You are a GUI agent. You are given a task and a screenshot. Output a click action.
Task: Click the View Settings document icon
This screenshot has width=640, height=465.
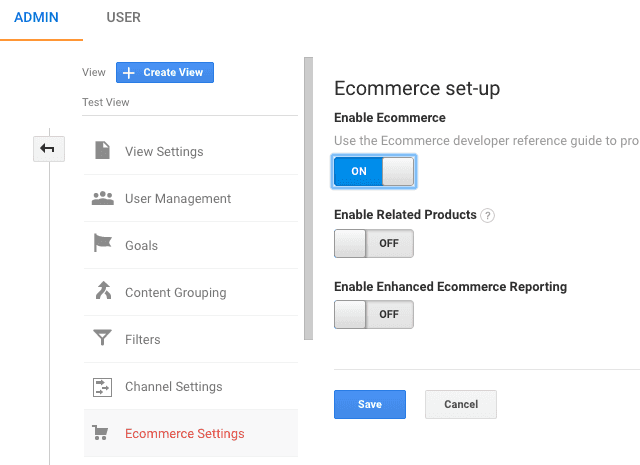tap(102, 150)
